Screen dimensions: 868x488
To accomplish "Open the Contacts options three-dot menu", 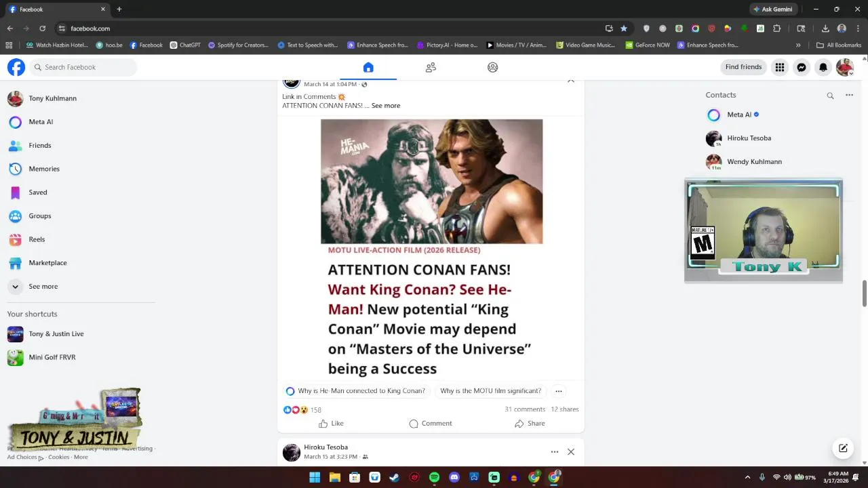I will click(x=849, y=96).
